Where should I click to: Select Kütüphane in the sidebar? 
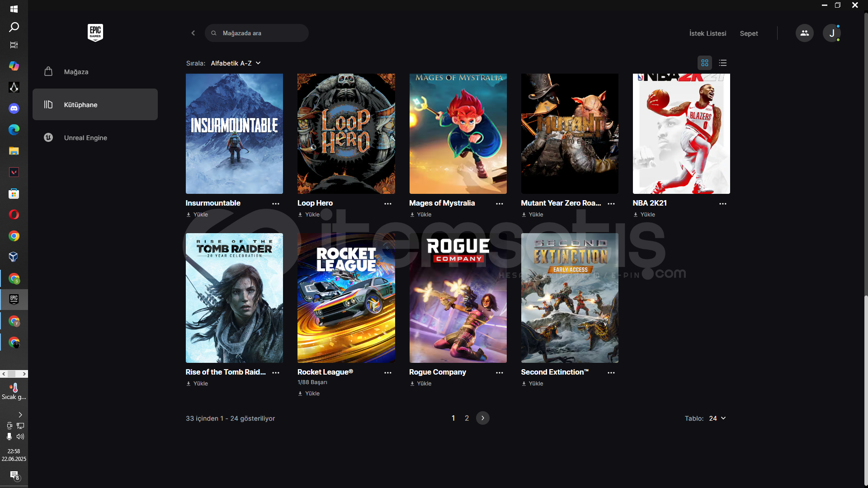click(x=95, y=104)
